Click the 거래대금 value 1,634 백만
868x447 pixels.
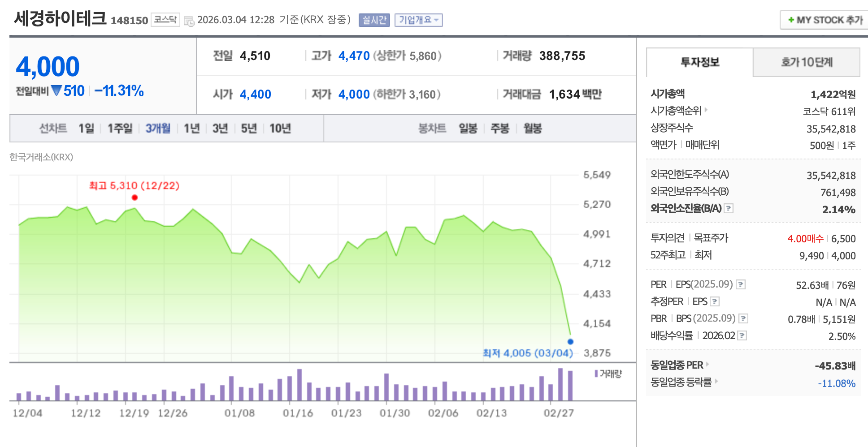pyautogui.click(x=575, y=95)
